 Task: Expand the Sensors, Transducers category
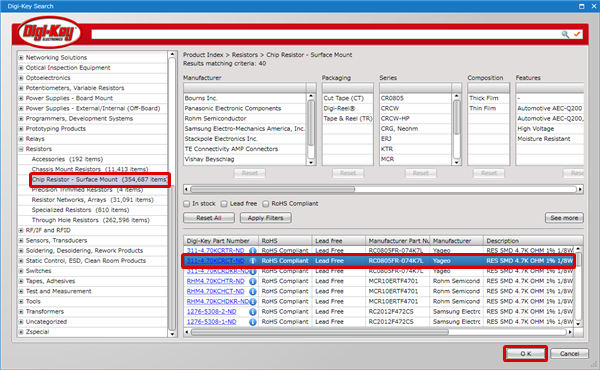coord(21,240)
